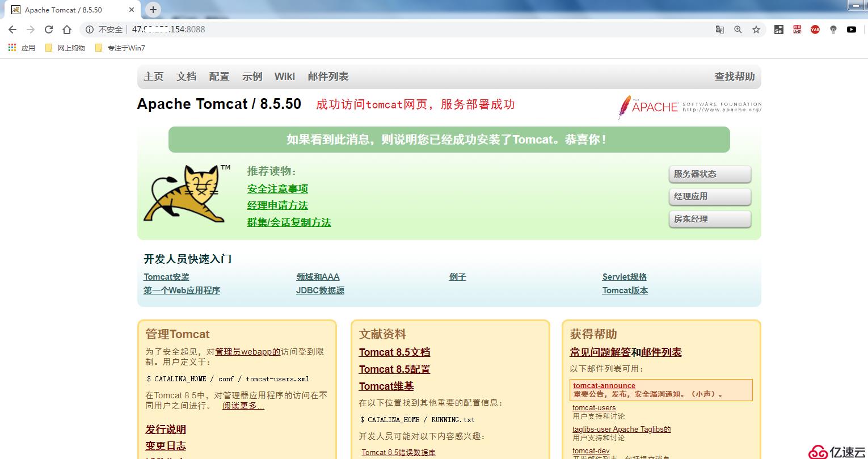
Task: Open the 第一个Web应用程序 link
Action: click(x=182, y=290)
